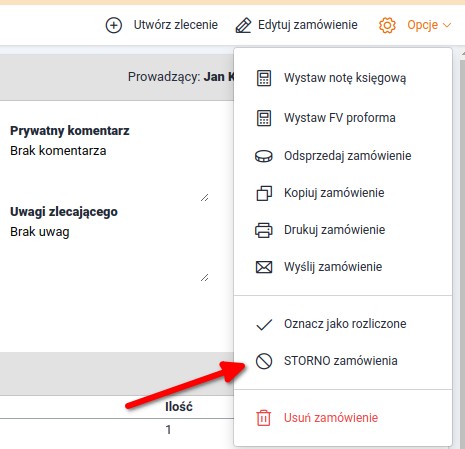Click the plus icon beside Utwórz zlecenie

coord(114,25)
